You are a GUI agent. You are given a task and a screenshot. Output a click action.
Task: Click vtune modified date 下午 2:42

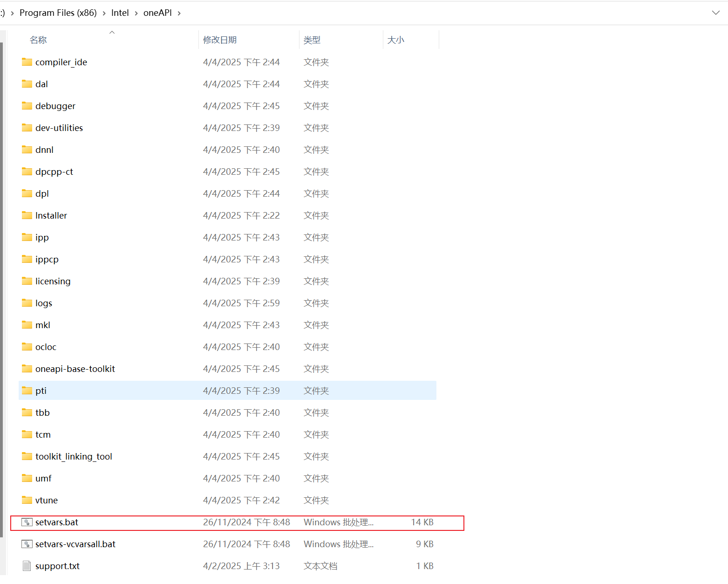point(241,500)
